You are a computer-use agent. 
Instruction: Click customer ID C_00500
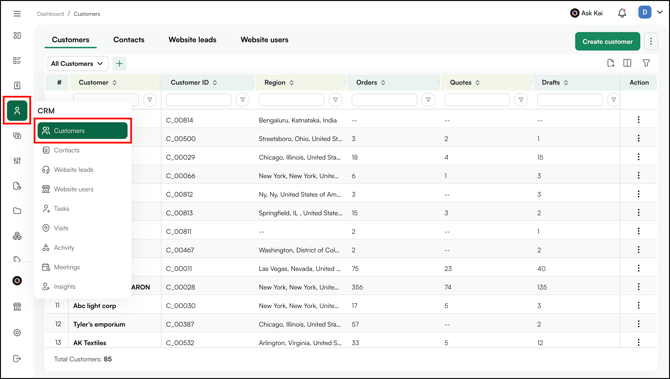(x=181, y=138)
